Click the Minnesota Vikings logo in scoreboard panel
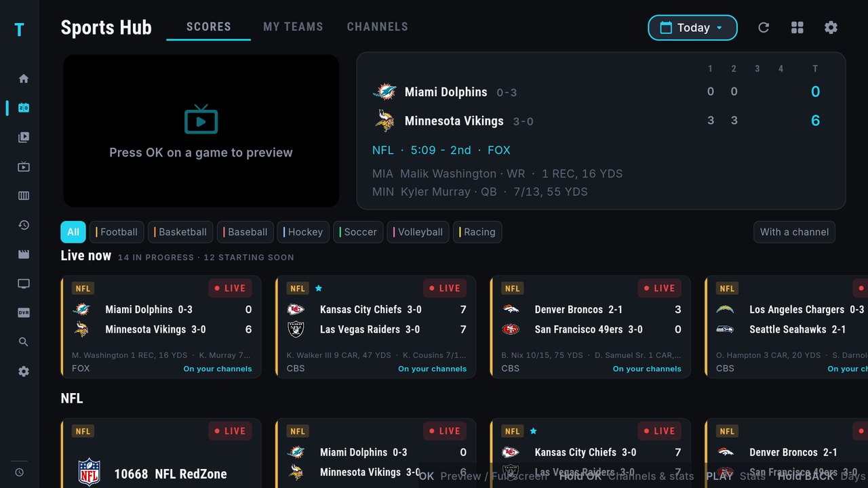Image resolution: width=868 pixels, height=488 pixels. click(x=384, y=121)
